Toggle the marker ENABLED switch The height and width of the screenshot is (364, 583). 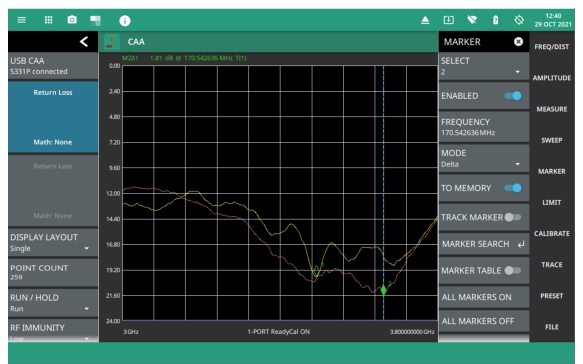513,96
